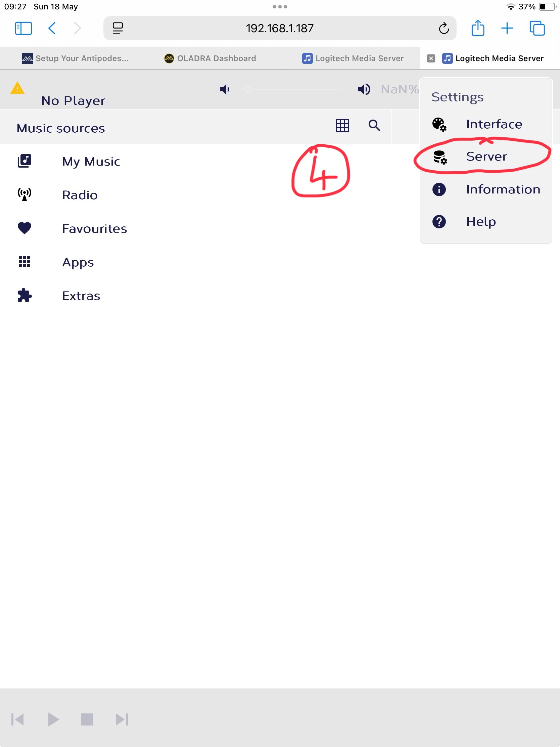
Task: Click the Extras puzzle piece icon
Action: tap(24, 296)
